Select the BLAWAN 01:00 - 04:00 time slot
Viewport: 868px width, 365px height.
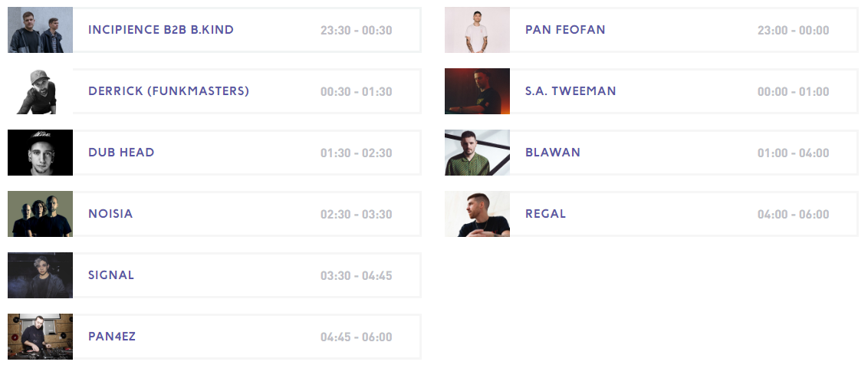tap(793, 153)
